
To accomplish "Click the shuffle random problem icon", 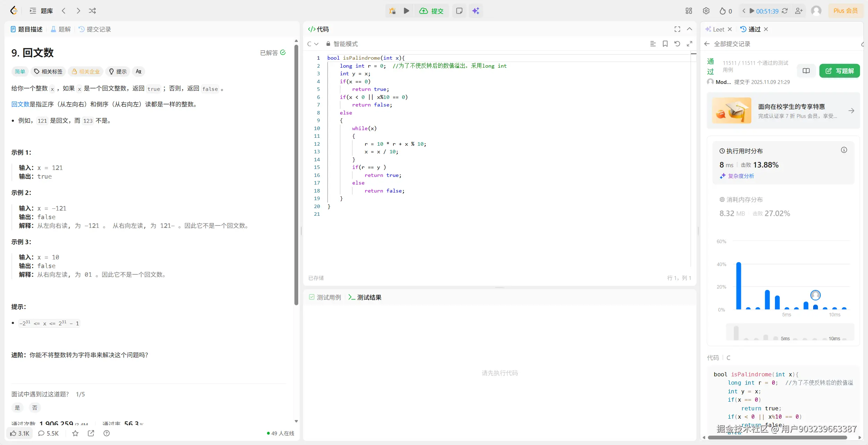I will (92, 11).
